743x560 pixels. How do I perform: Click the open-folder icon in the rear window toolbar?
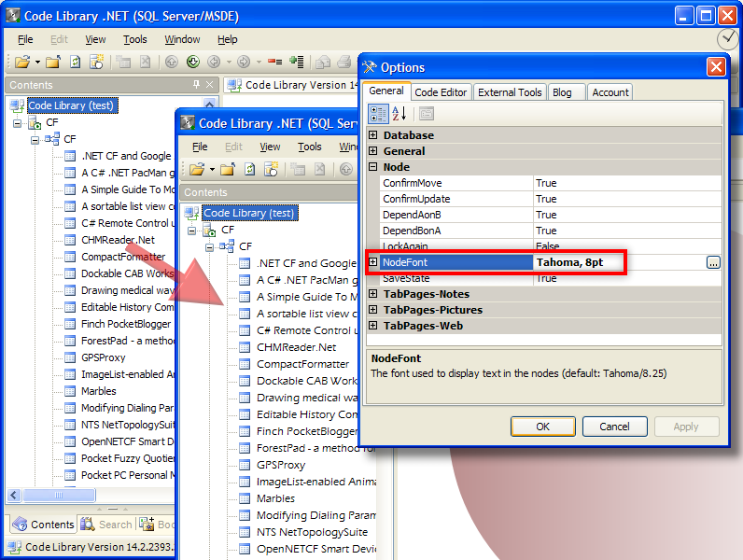click(21, 62)
